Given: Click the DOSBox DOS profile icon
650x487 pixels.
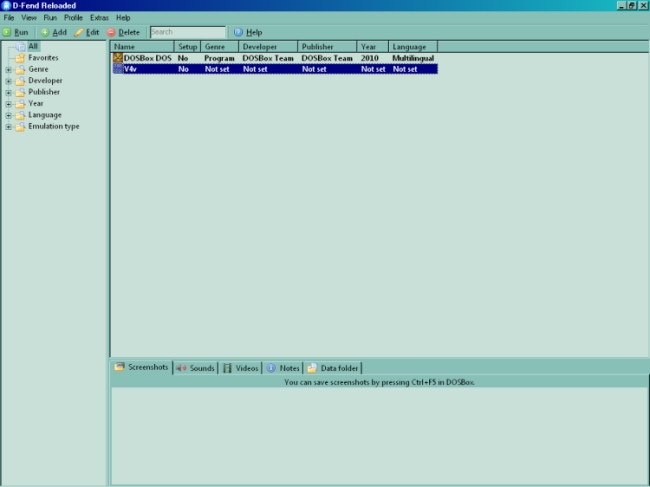Looking at the screenshot, I should click(x=118, y=58).
